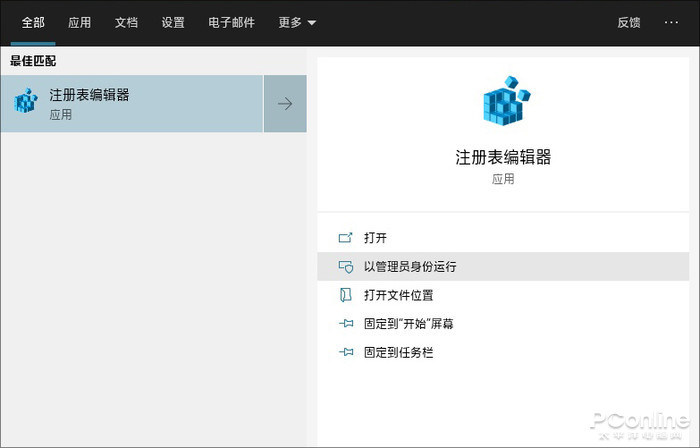Select 固定到任务栏
Screen dimensions: 700x448
tap(503, 353)
